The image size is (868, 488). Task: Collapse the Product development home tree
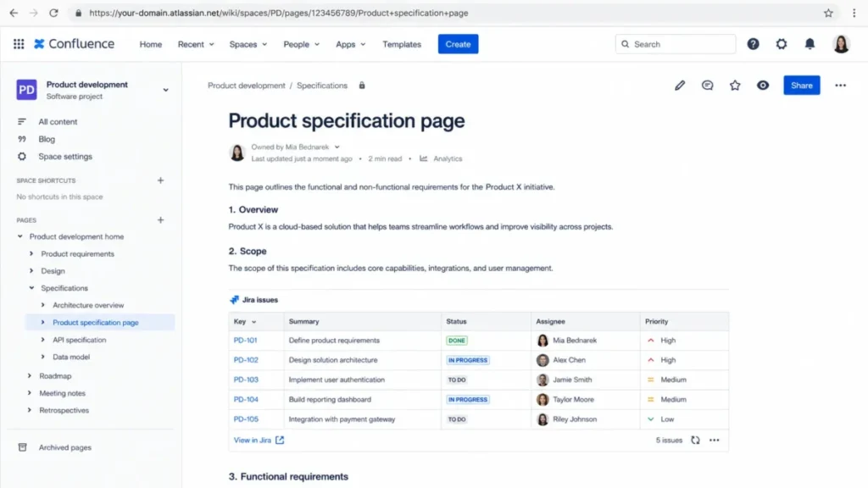[20, 236]
